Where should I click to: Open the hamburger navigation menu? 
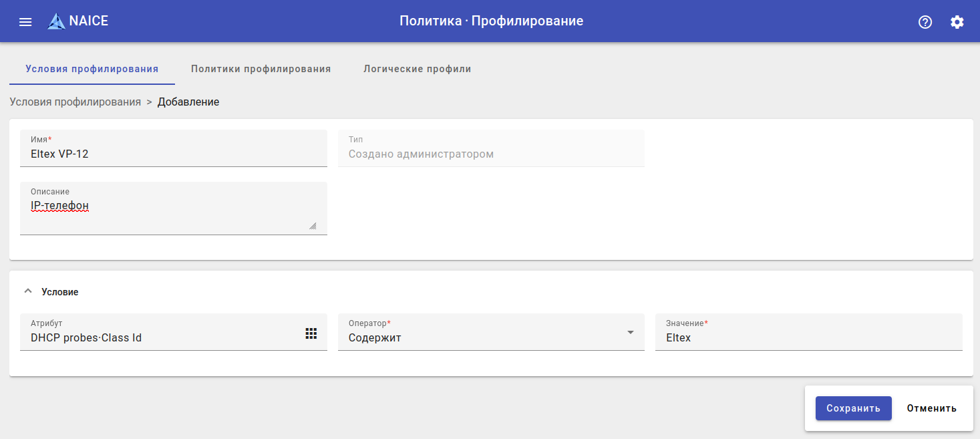[x=25, y=22]
